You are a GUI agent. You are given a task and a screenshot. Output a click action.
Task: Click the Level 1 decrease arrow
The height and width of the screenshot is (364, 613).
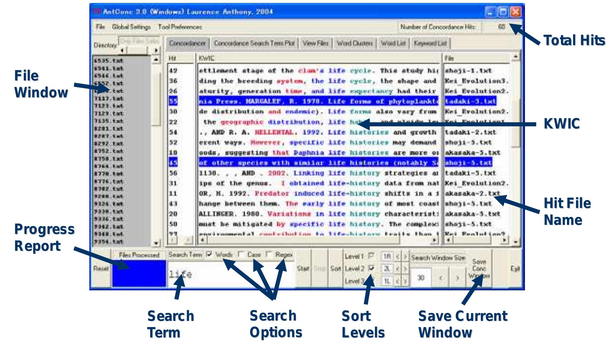click(x=398, y=257)
